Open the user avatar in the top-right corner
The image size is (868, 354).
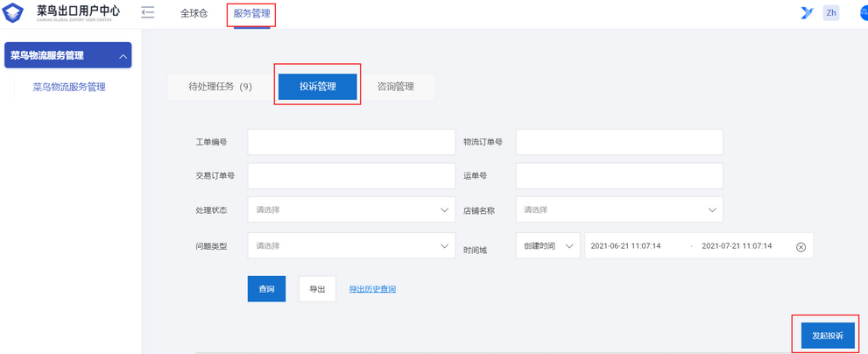point(864,12)
